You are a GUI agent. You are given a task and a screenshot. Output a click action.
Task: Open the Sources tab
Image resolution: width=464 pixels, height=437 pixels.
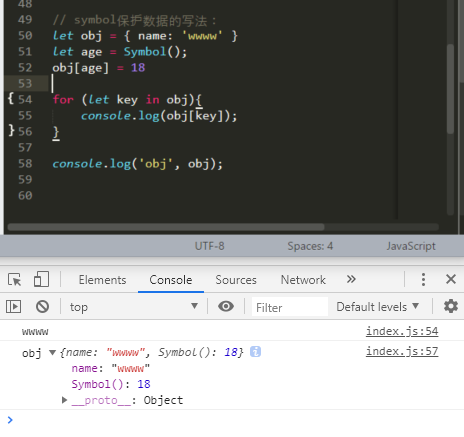[236, 280]
